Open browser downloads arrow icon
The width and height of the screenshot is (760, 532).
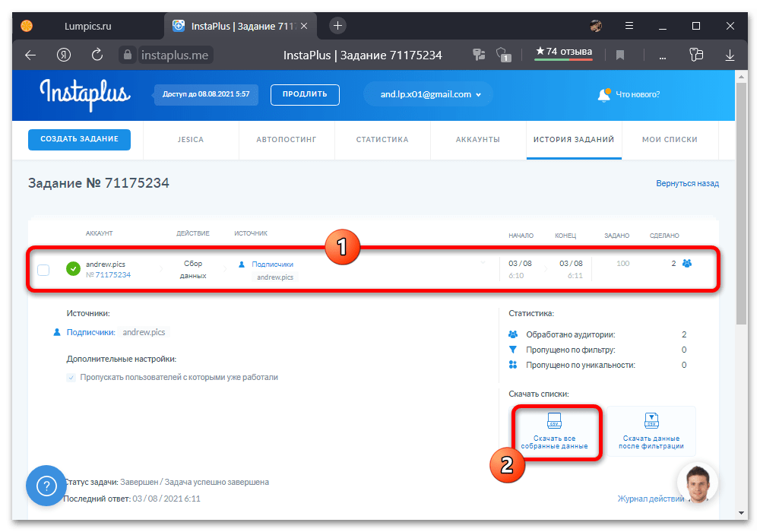tap(730, 55)
